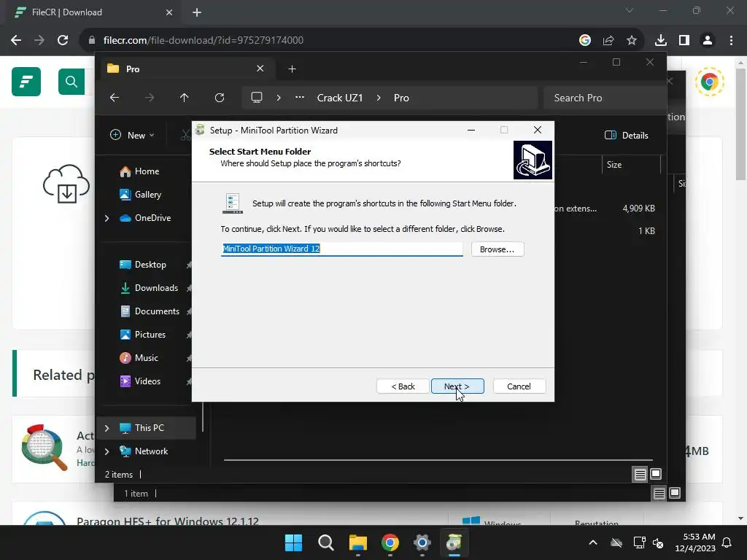Switch Pro window to large thumbnails view
The height and width of the screenshot is (560, 747).
pyautogui.click(x=656, y=474)
